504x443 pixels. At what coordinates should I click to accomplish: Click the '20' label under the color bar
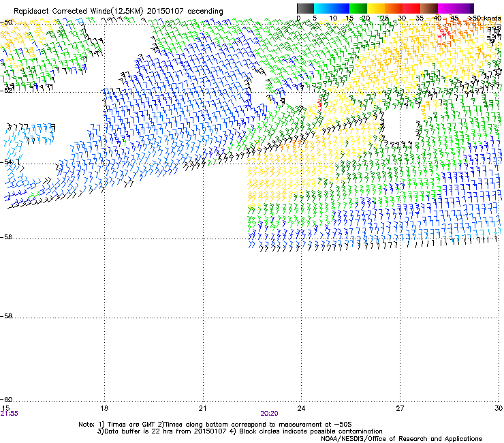pos(366,18)
